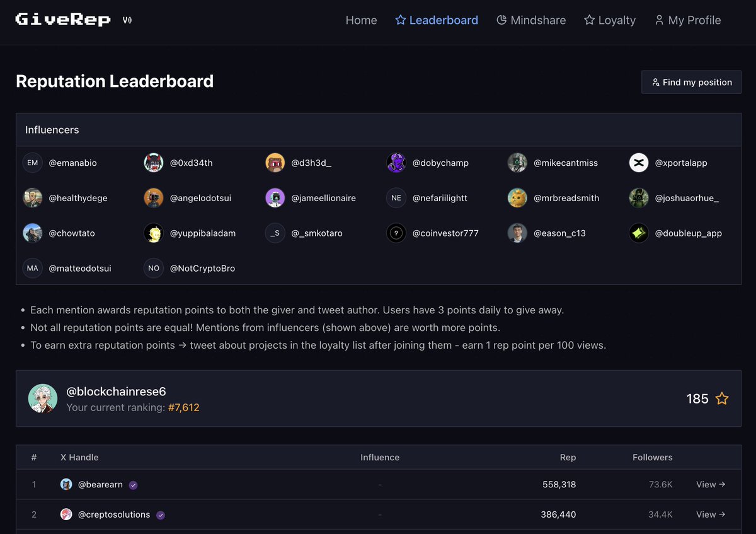Screen dimensions: 756x534
Task: Click the Reputation Leaderboard title
Action: (115, 81)
